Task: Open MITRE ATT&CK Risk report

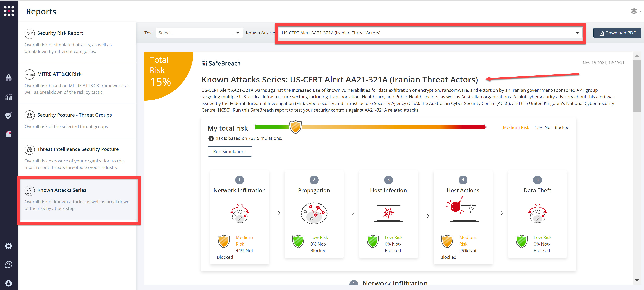Action: [x=59, y=74]
